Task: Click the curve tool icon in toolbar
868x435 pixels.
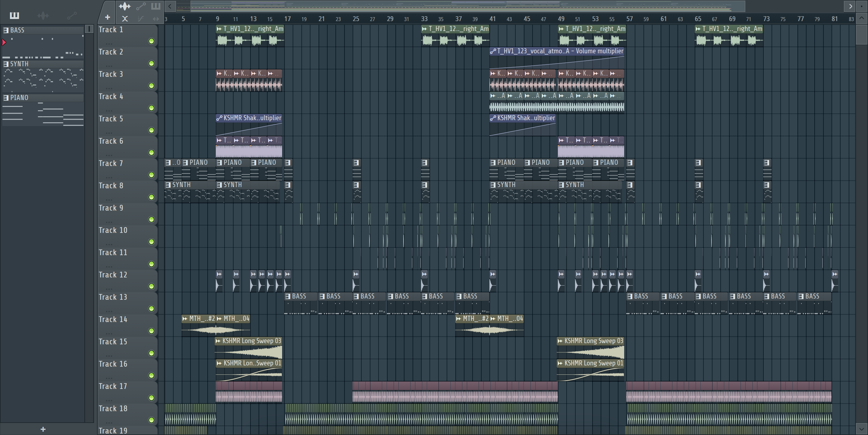Action: click(x=141, y=19)
